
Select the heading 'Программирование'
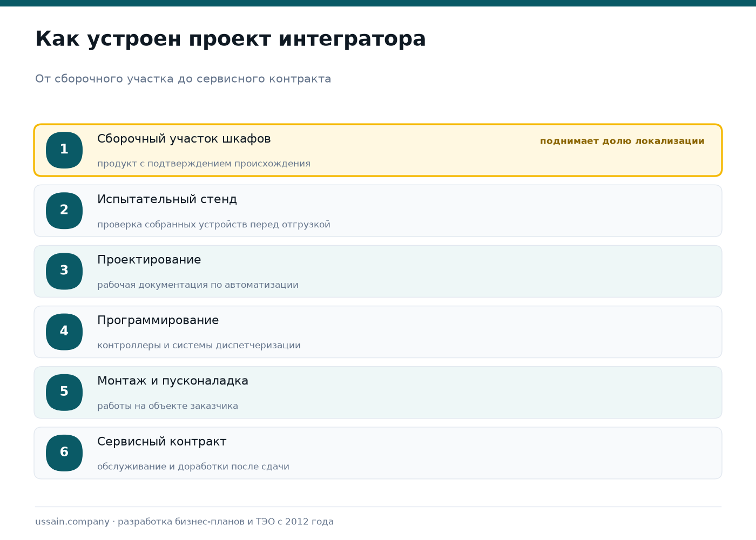tap(158, 320)
